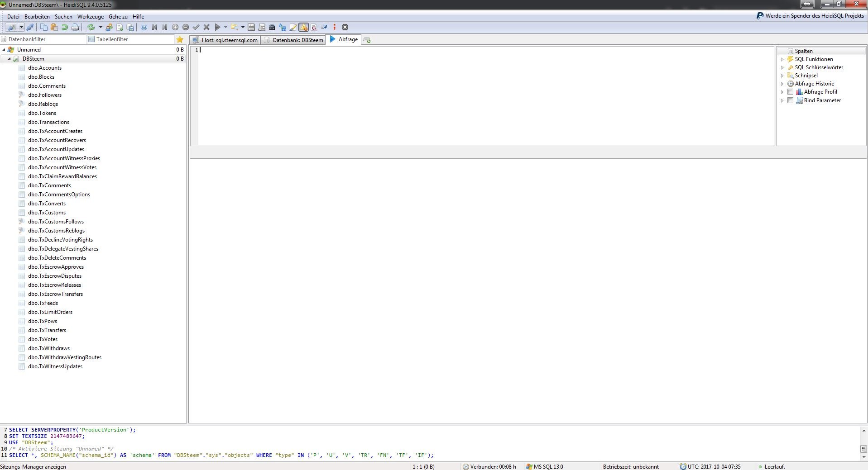Click the blue Help question mark icon

pos(144,27)
